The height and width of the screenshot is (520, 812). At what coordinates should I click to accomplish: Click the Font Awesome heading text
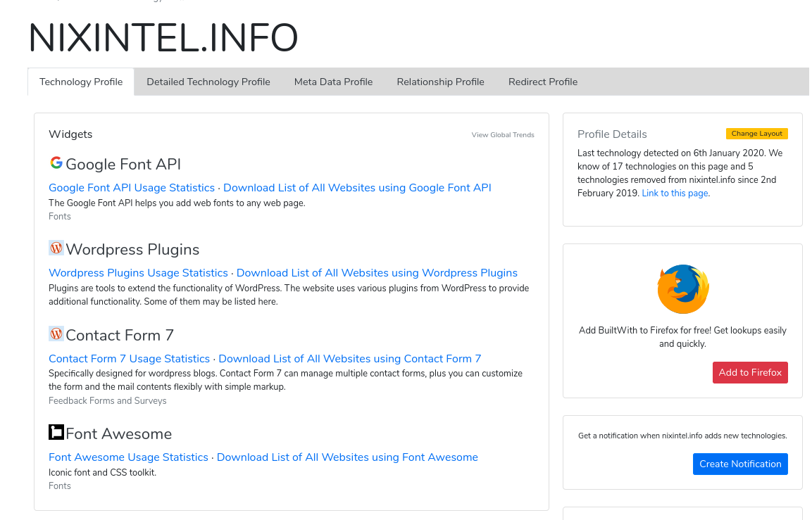[x=118, y=433]
